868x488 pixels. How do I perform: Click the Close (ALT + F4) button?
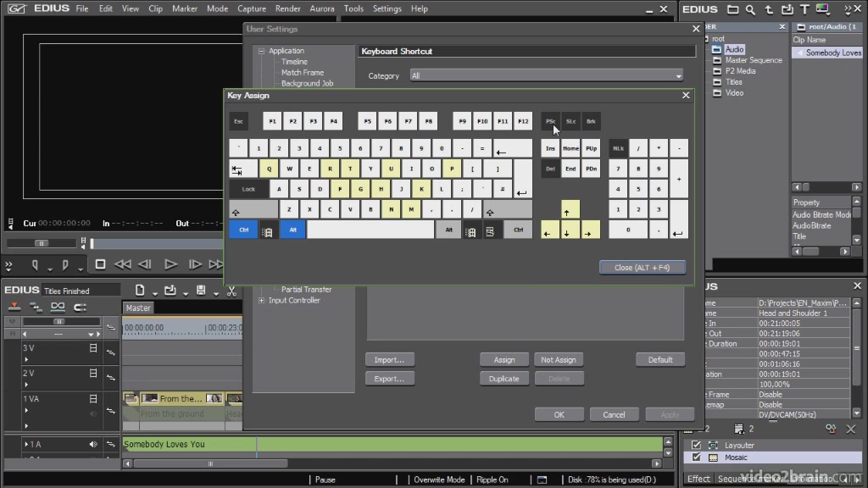click(x=643, y=268)
